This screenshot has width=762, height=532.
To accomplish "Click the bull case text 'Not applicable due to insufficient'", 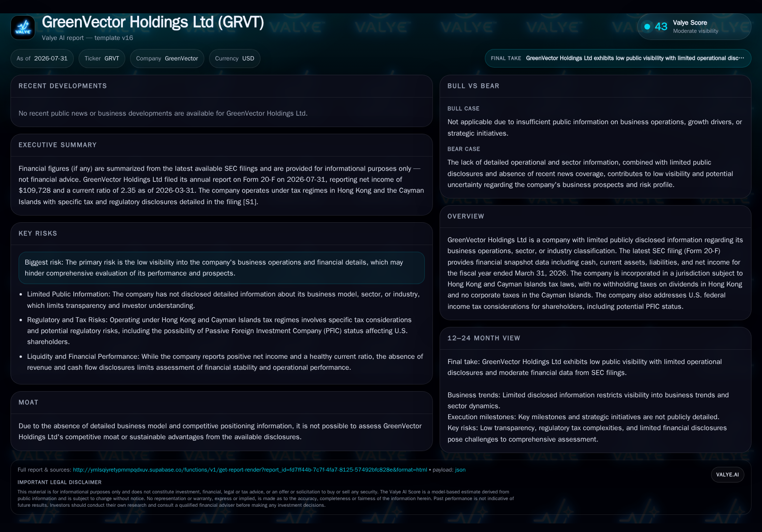I will coord(595,128).
